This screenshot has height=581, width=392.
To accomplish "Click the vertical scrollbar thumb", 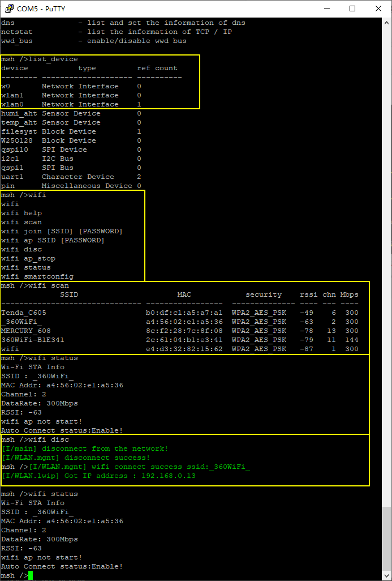I will 386,539.
